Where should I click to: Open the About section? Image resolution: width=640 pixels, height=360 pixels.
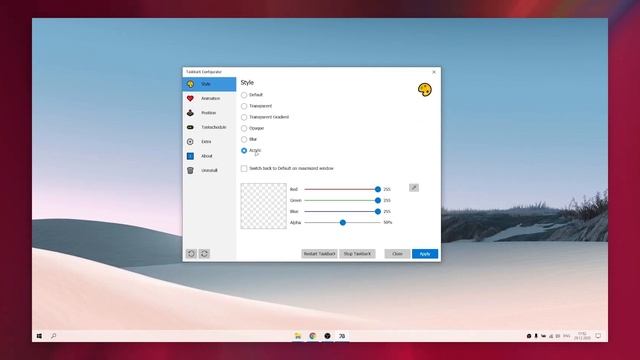(209, 156)
